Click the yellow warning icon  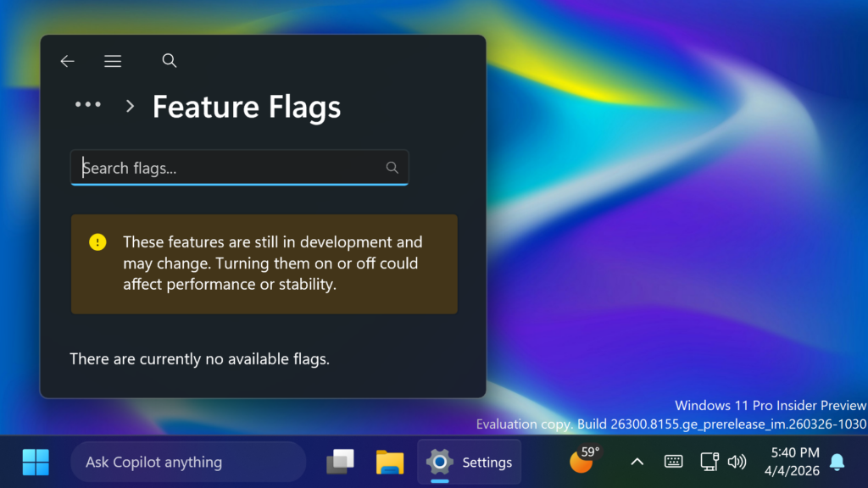tap(97, 242)
